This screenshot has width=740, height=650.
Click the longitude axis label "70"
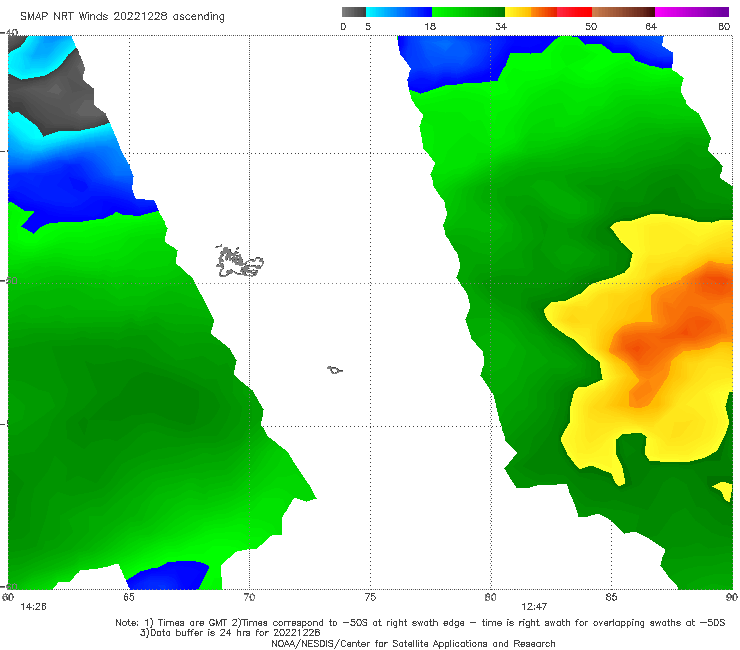(249, 597)
